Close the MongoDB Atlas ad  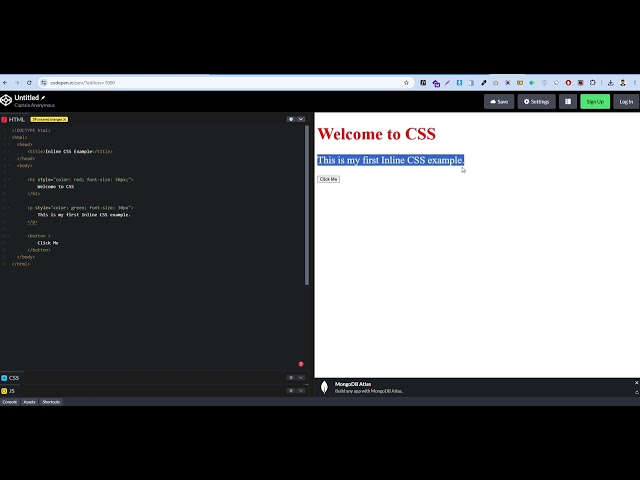(636, 383)
